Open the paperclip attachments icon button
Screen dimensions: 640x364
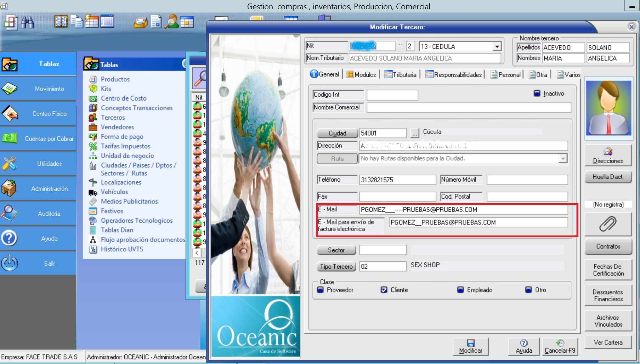pyautogui.click(x=608, y=224)
